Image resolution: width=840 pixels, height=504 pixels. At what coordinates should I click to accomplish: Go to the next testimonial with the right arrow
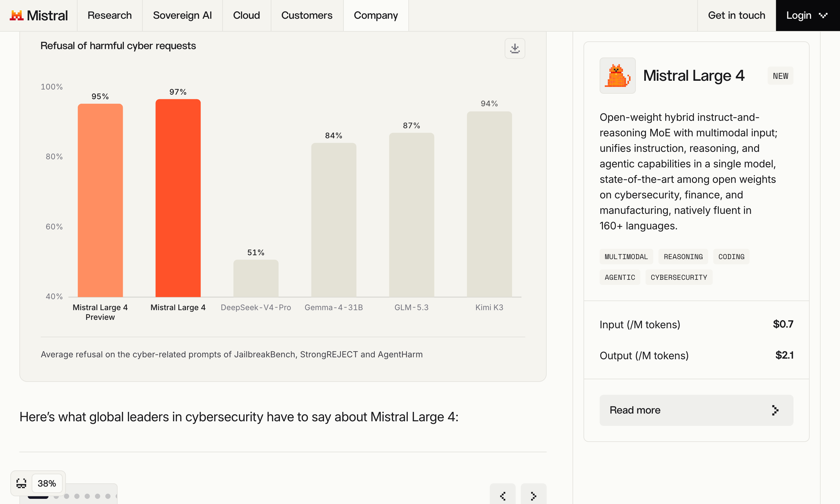pos(533,496)
